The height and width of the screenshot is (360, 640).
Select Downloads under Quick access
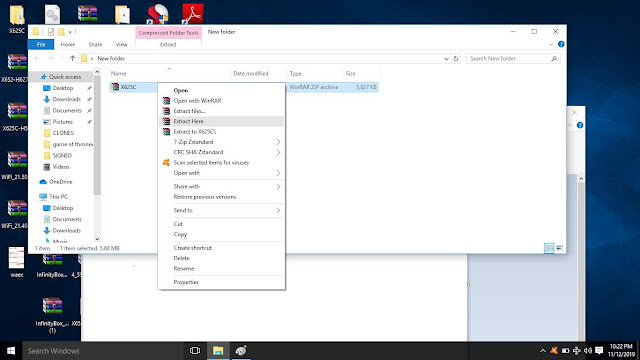pyautogui.click(x=67, y=99)
